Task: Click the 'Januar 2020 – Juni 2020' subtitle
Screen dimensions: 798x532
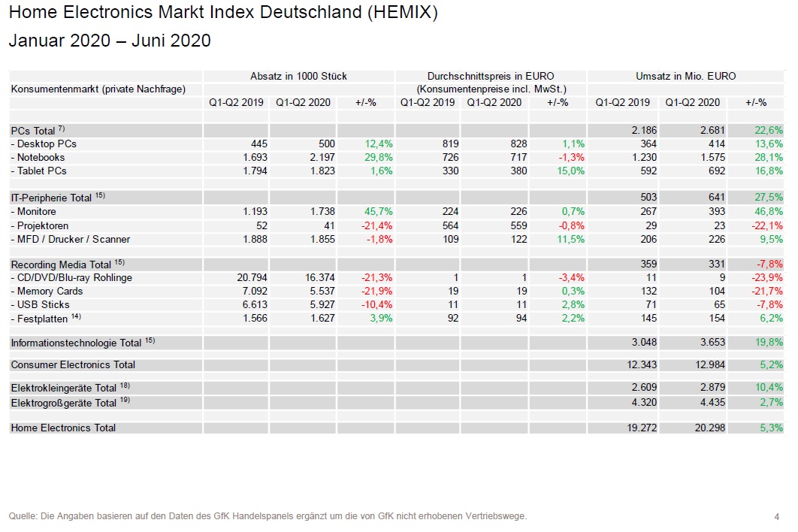Action: click(110, 41)
